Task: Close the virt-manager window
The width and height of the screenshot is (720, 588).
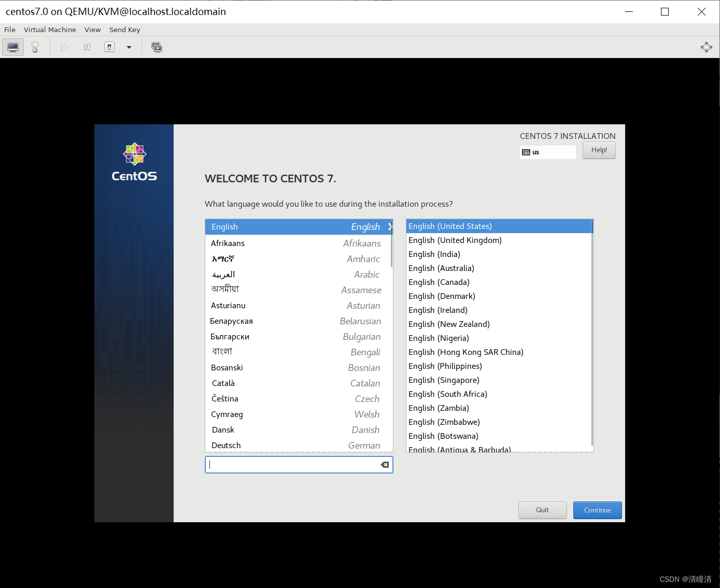Action: [x=701, y=11]
